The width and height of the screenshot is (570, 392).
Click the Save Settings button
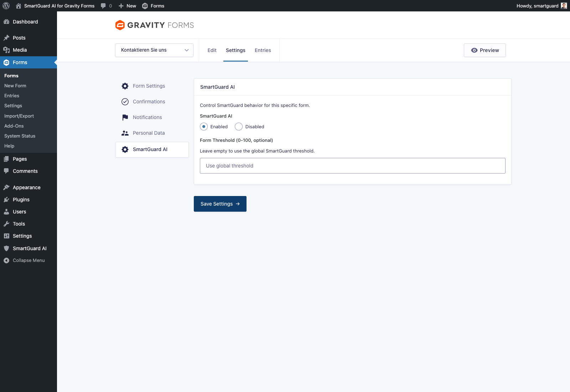[220, 204]
